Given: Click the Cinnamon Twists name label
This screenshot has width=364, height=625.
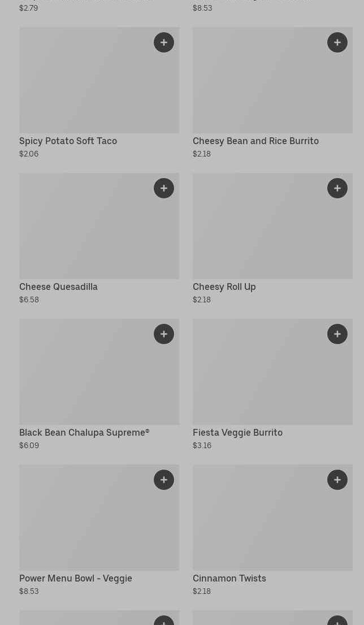Looking at the screenshot, I should 229,578.
